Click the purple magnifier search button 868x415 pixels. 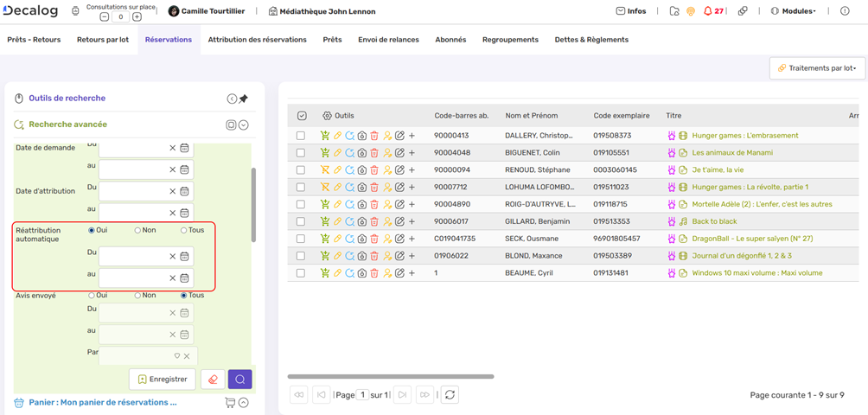pos(240,379)
